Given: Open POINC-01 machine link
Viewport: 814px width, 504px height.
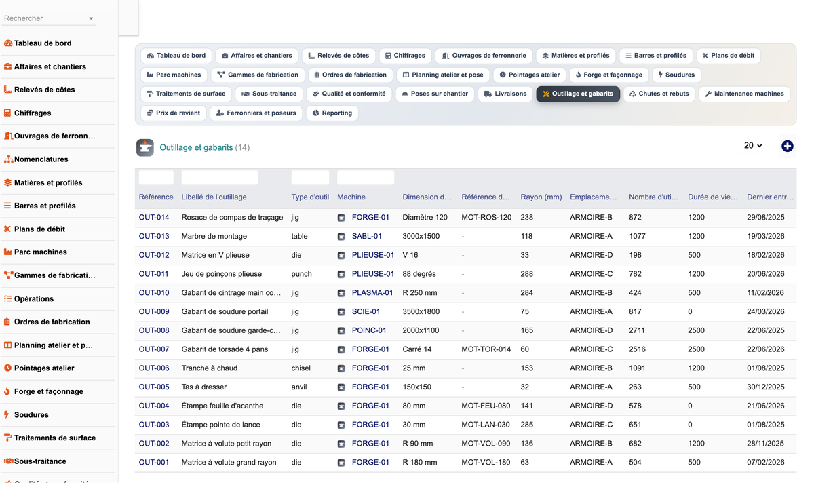Looking at the screenshot, I should click(369, 331).
